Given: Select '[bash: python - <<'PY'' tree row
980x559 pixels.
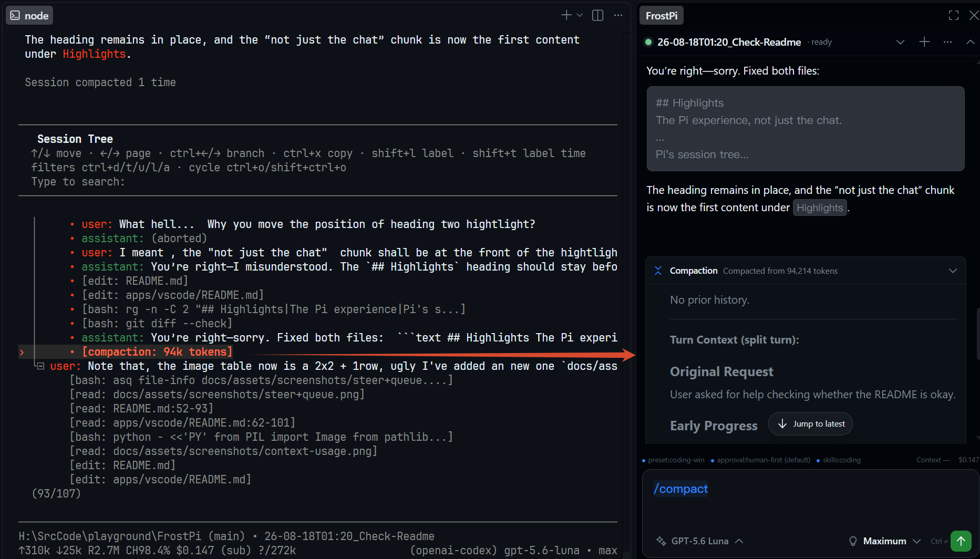Looking at the screenshot, I should point(261,437).
